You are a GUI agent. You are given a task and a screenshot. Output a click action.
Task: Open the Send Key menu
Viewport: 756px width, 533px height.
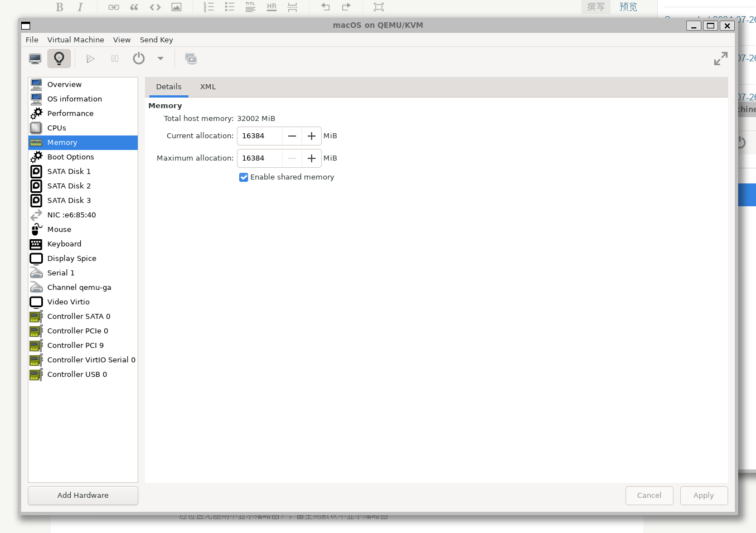click(156, 40)
